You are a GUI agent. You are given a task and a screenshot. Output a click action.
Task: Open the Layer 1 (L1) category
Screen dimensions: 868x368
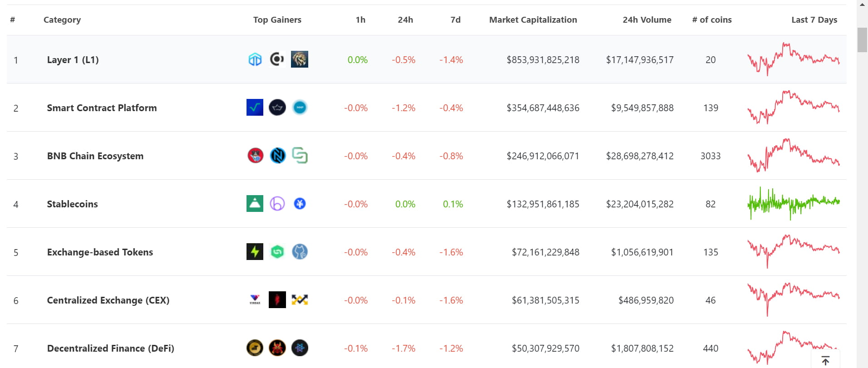tap(73, 60)
